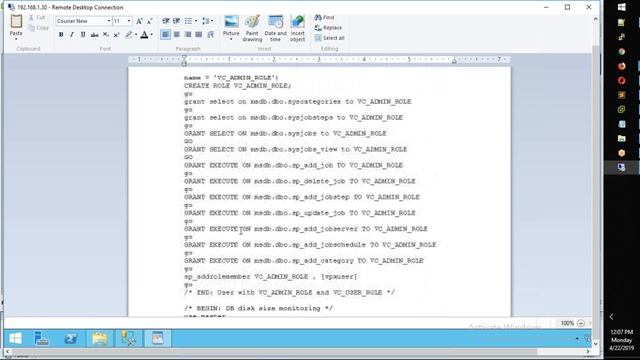The height and width of the screenshot is (360, 640).
Task: Open Server Manager on remote taskbar
Action: point(41,338)
